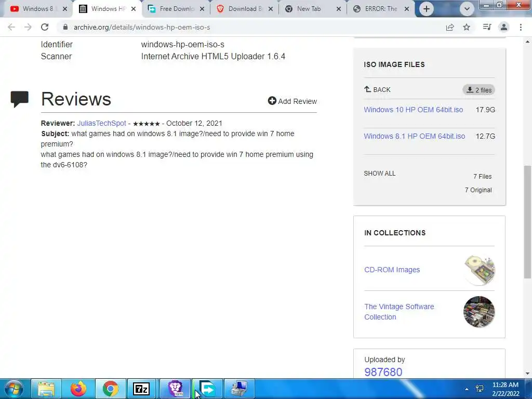Open the Chrome three-dot menu
This screenshot has width=532, height=399.
click(521, 27)
